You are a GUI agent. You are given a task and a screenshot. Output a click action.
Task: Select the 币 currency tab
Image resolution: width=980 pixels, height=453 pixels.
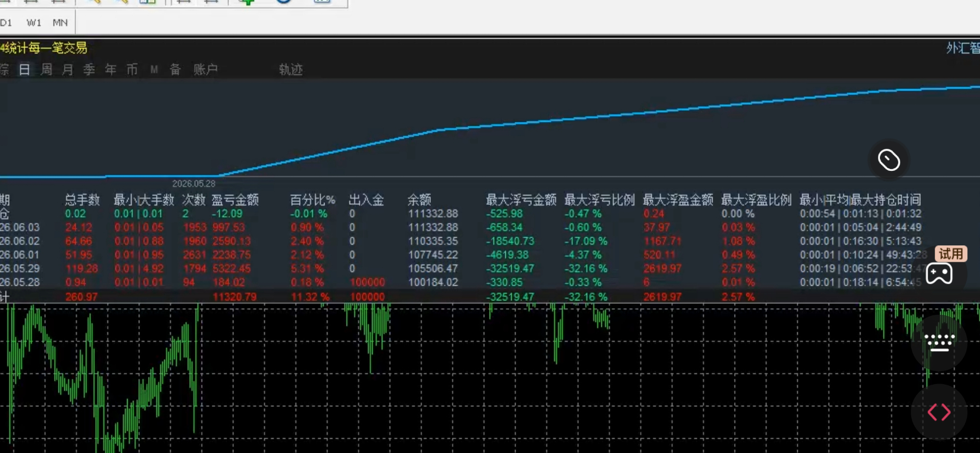[x=132, y=69]
